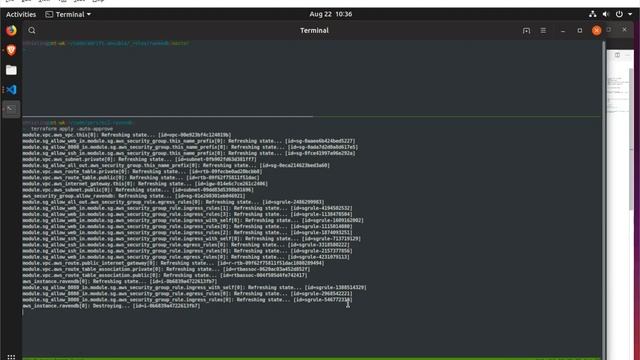This screenshot has width=640, height=360.
Task: Open Visual Studio Code from the dock
Action: 11,89
